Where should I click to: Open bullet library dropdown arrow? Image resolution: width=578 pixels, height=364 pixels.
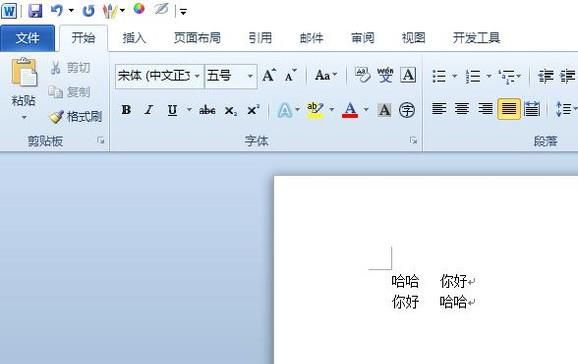coord(455,76)
